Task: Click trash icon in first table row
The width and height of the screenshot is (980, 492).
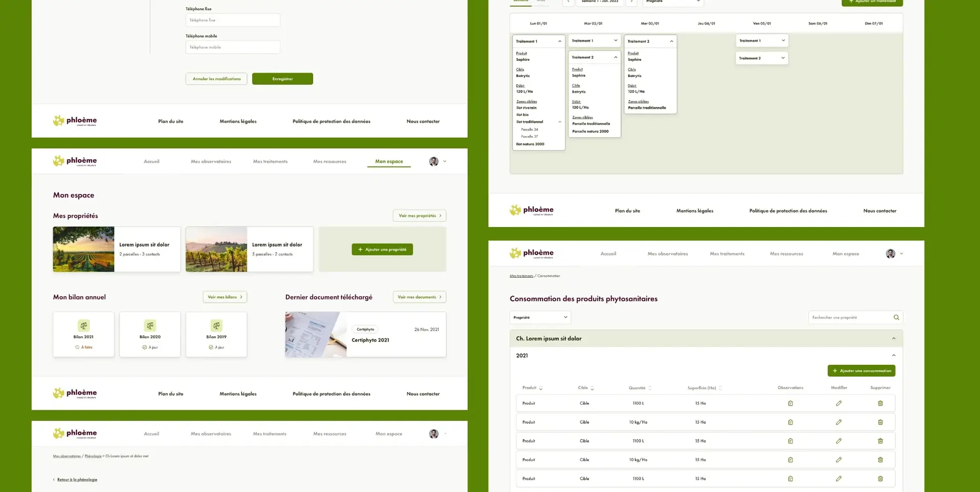Action: tap(880, 403)
